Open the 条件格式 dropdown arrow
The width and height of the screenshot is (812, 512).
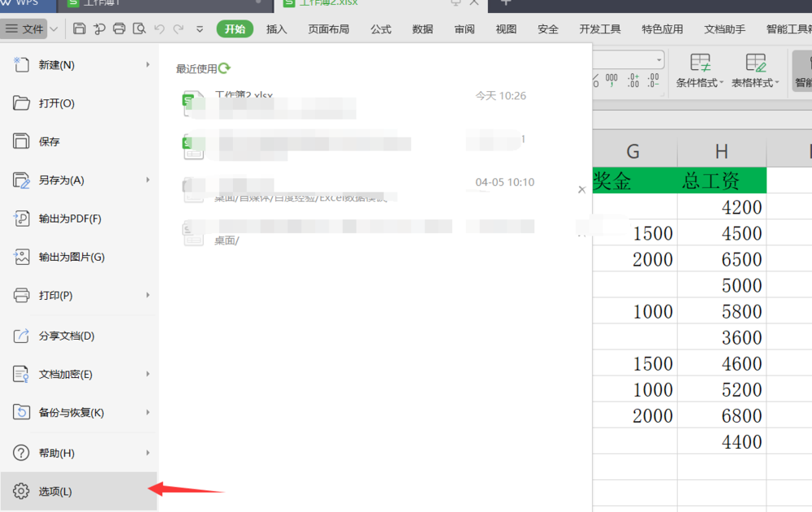click(x=722, y=83)
